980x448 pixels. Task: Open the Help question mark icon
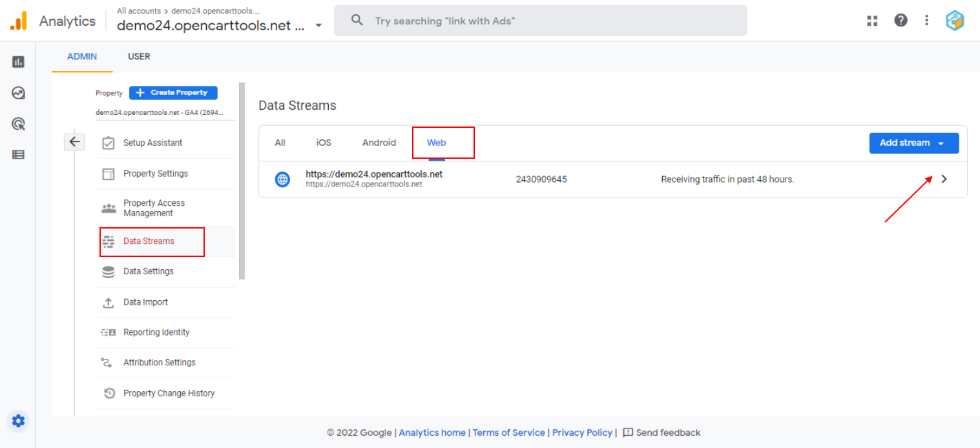(x=901, y=21)
